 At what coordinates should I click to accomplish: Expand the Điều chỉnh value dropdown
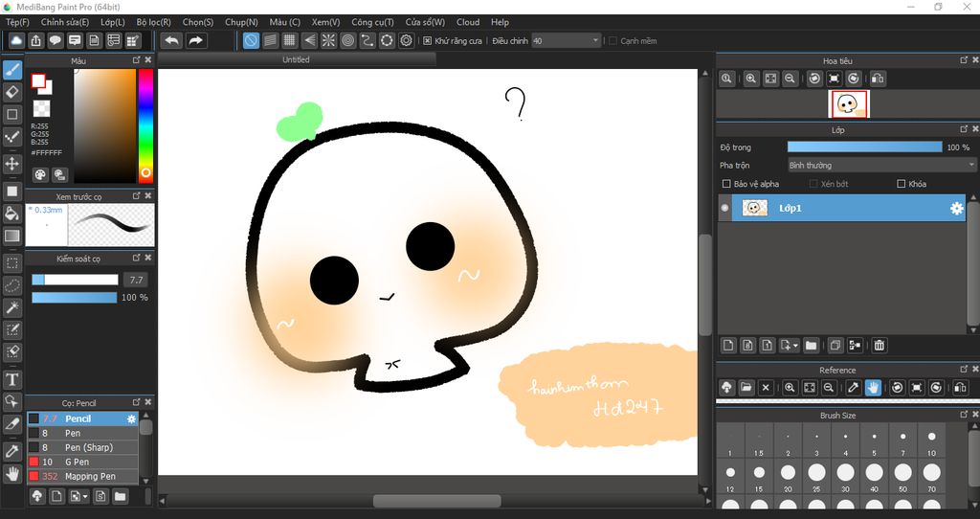tap(595, 41)
